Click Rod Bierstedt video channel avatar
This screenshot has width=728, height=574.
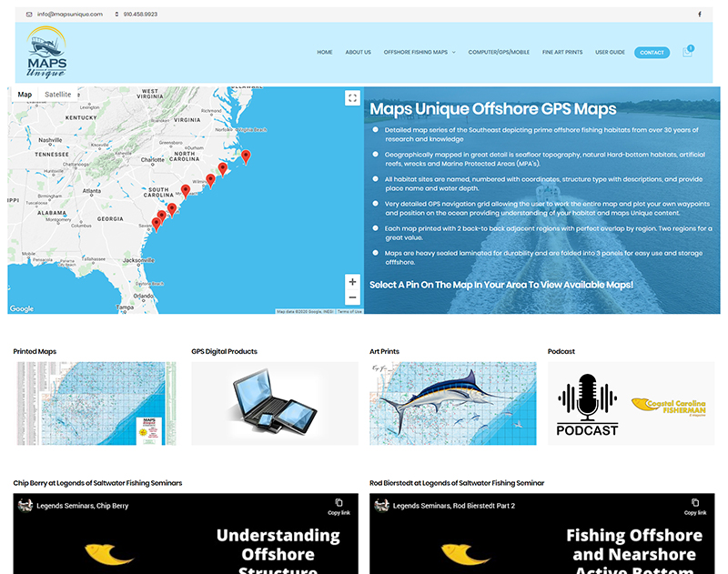pyautogui.click(x=381, y=506)
